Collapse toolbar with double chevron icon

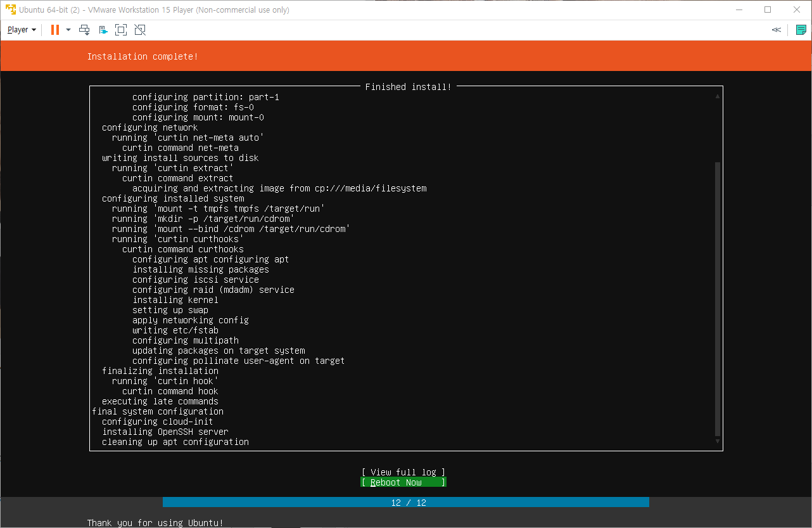[777, 30]
